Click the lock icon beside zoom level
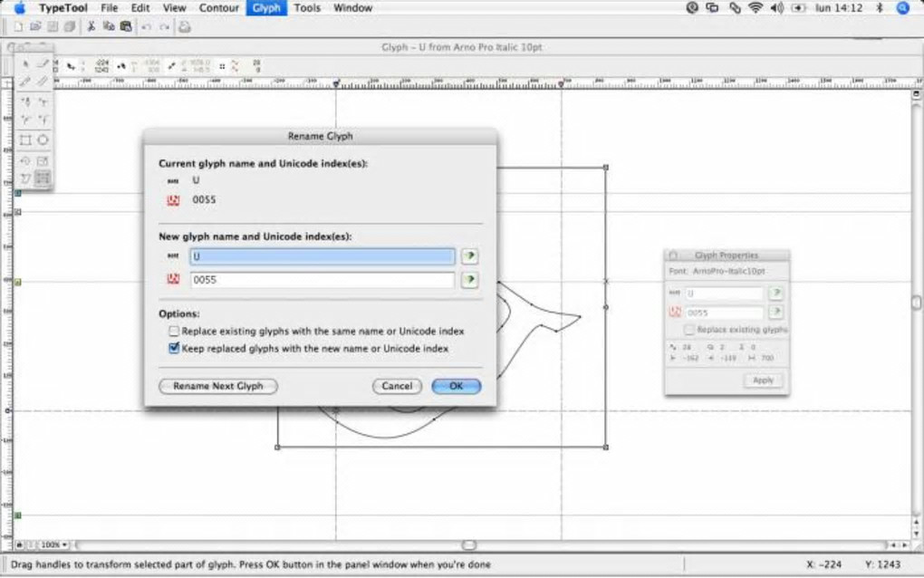924x578 pixels. point(19,545)
